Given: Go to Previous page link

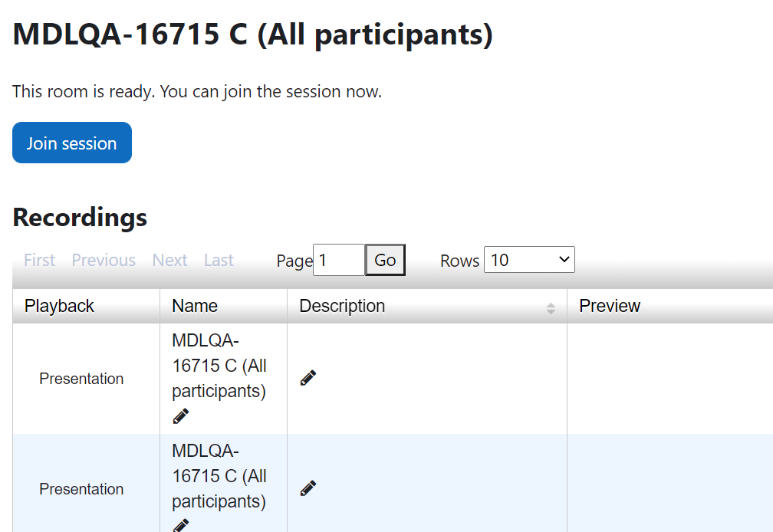Looking at the screenshot, I should (104, 260).
